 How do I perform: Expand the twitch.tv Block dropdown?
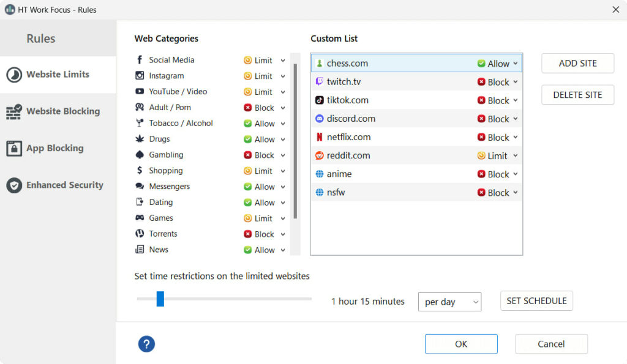tap(497, 82)
